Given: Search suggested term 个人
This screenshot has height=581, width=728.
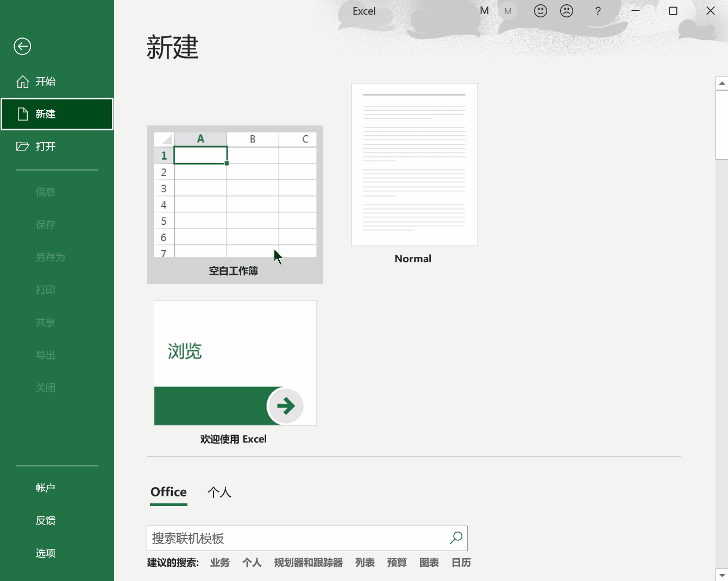Looking at the screenshot, I should click(x=252, y=563).
